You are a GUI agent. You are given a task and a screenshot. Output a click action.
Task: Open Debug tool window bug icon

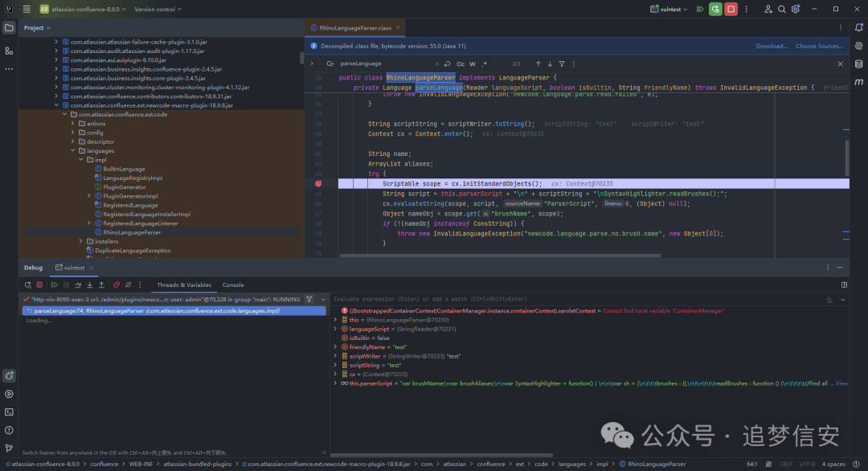[x=9, y=376]
